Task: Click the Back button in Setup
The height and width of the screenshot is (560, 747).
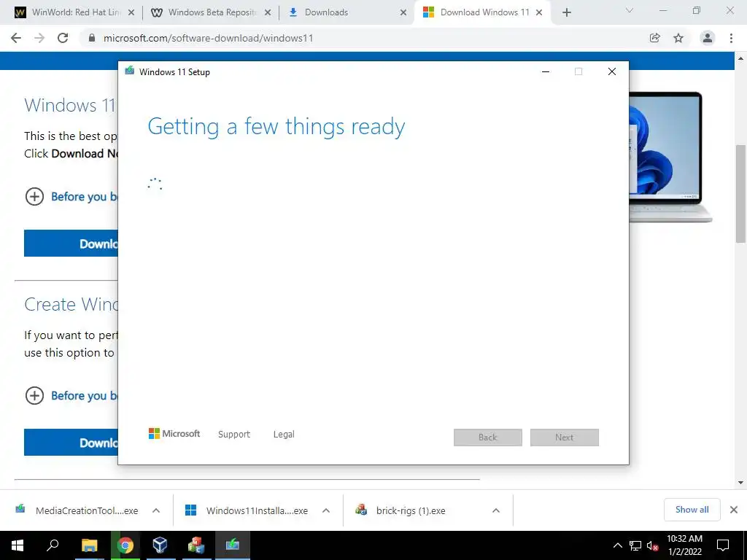Action: (488, 437)
